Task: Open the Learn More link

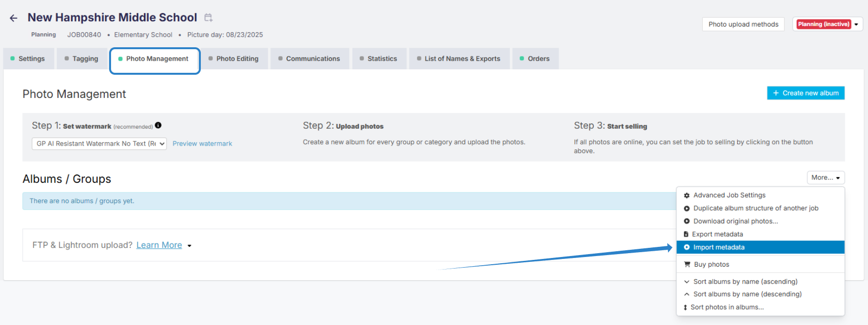Action: pyautogui.click(x=159, y=245)
